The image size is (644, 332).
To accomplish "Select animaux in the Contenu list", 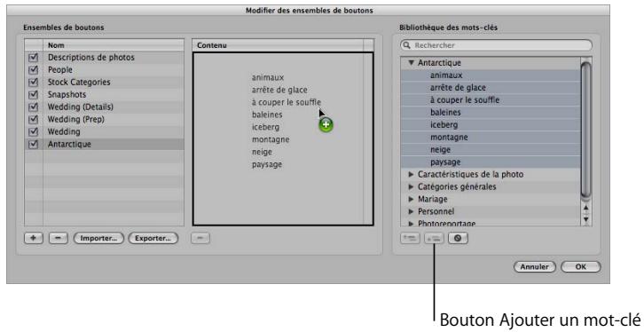I will pos(268,77).
